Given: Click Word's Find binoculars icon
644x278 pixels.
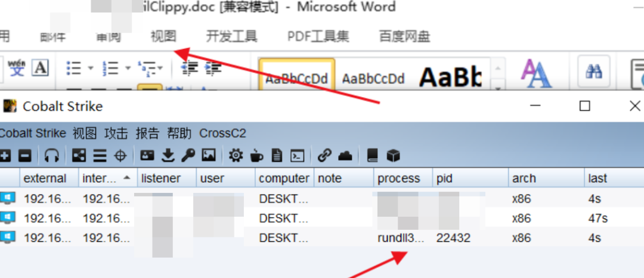Looking at the screenshot, I should coord(593,72).
